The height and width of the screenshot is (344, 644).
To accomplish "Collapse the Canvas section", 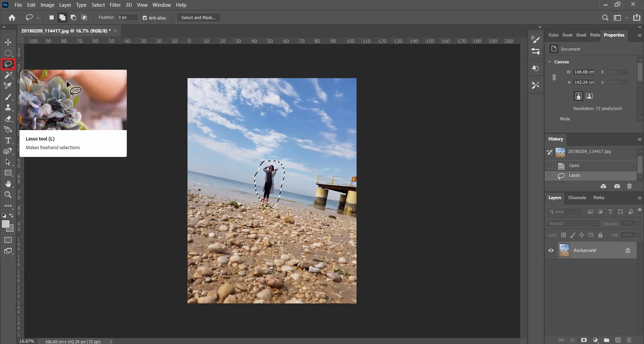I will tap(549, 62).
